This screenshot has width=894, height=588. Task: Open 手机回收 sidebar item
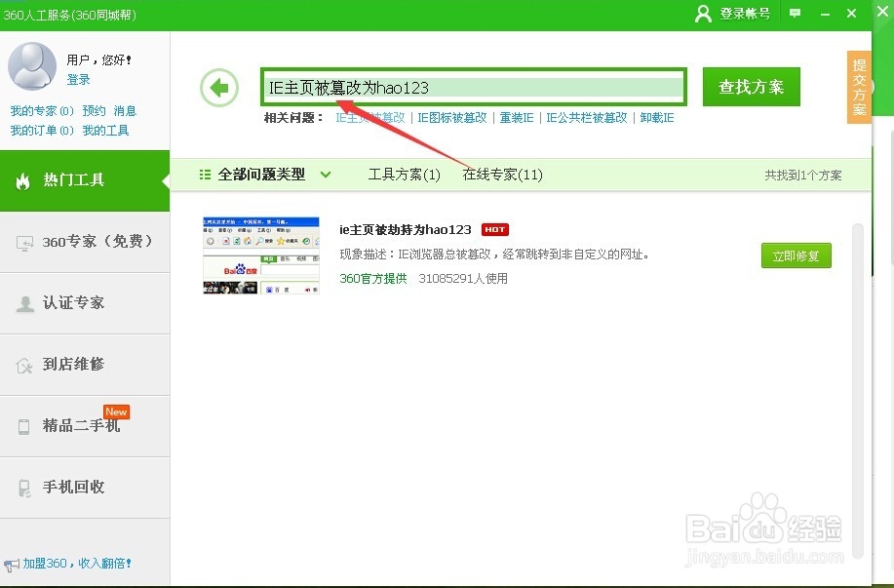coord(85,488)
